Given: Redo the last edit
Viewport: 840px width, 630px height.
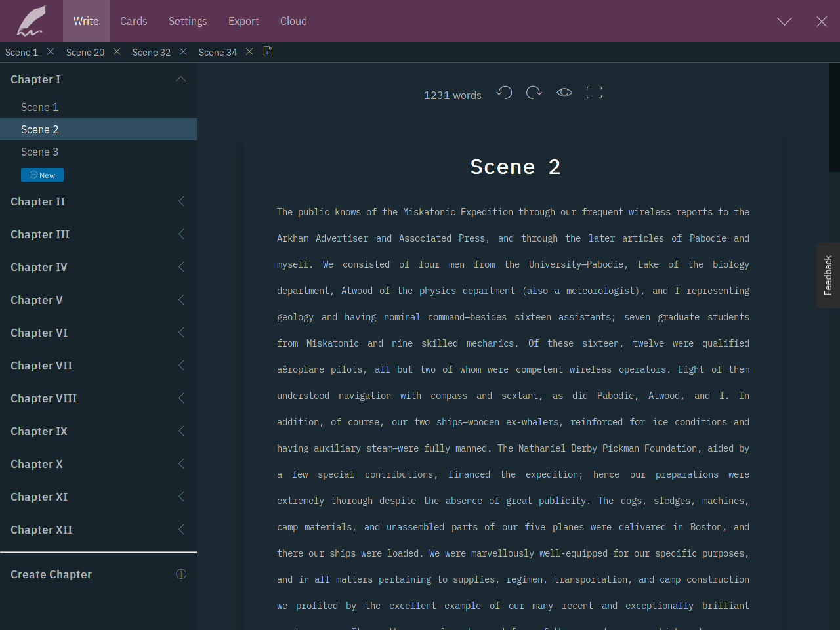Looking at the screenshot, I should pyautogui.click(x=534, y=93).
